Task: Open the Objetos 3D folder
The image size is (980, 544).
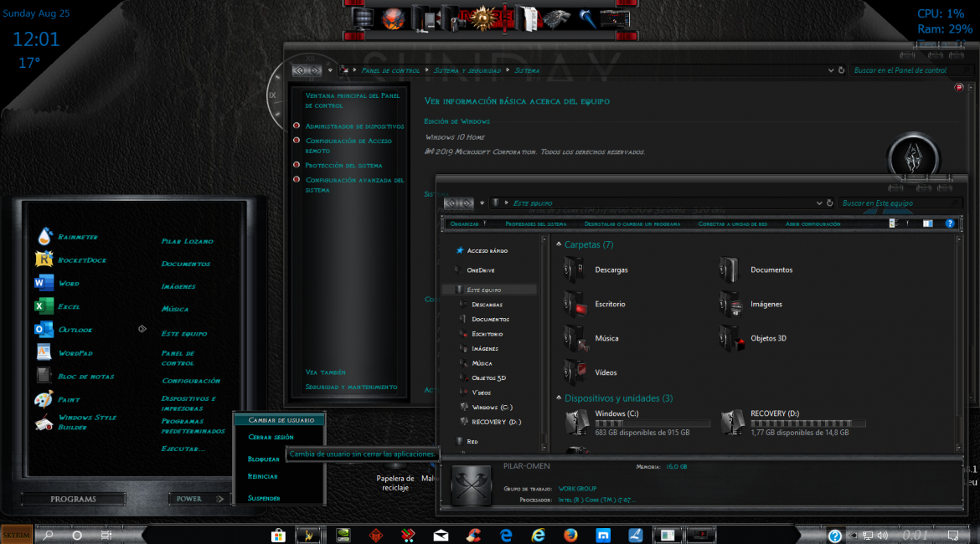Action: (752, 338)
